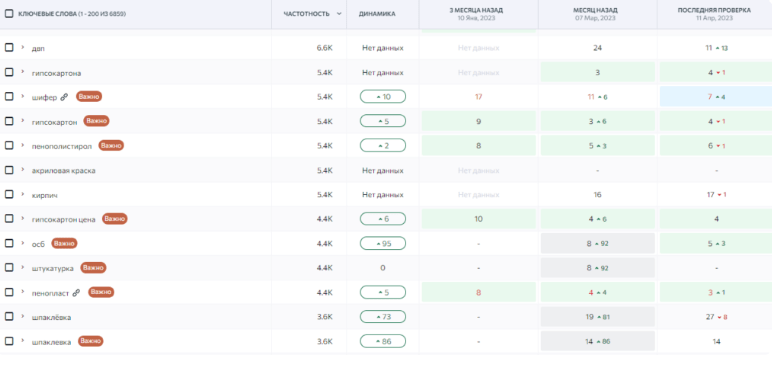Image resolution: width=772 pixels, height=391 pixels.
Task: Expand the пенопласт keyword row
Action: [23, 292]
